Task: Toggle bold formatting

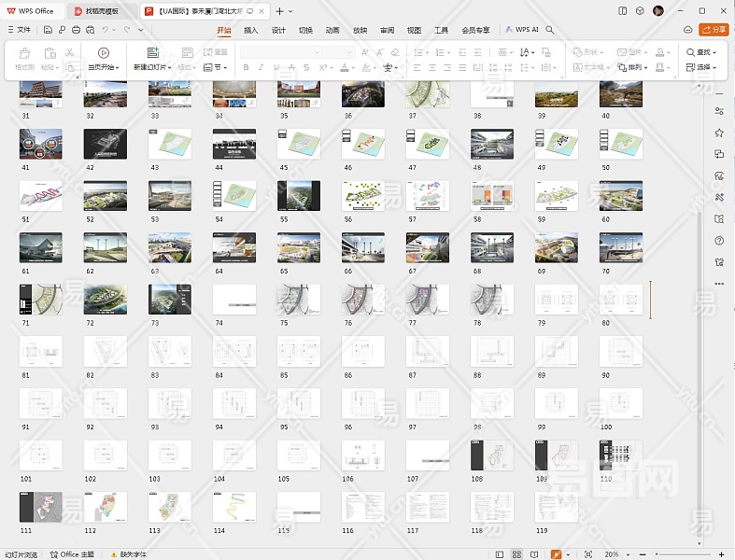Action: (x=247, y=67)
